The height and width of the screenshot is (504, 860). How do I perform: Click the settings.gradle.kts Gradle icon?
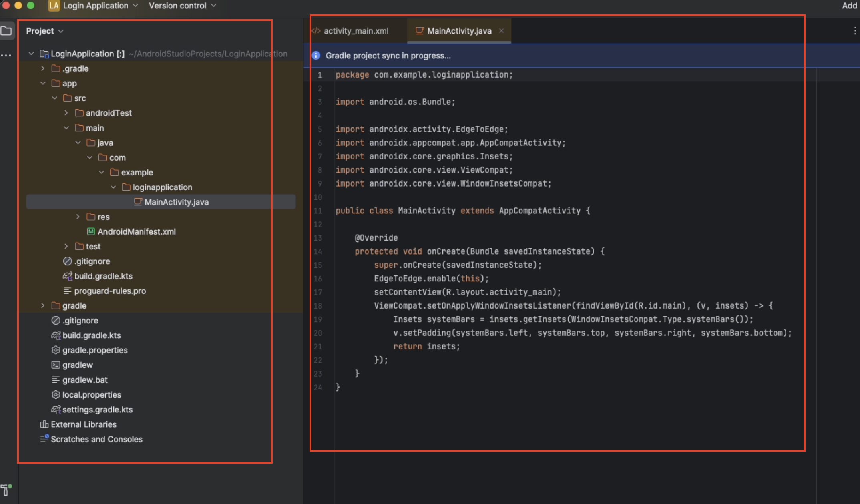(x=56, y=409)
